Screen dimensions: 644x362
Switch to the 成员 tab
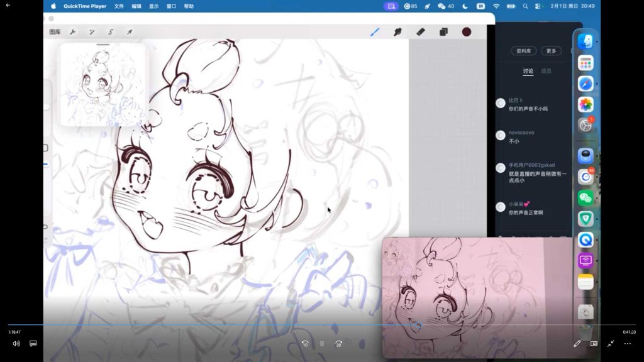pyautogui.click(x=547, y=71)
